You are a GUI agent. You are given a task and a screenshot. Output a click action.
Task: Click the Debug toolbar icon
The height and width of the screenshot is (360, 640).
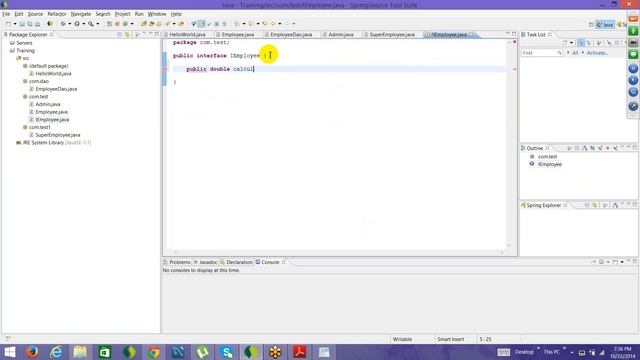[x=63, y=24]
